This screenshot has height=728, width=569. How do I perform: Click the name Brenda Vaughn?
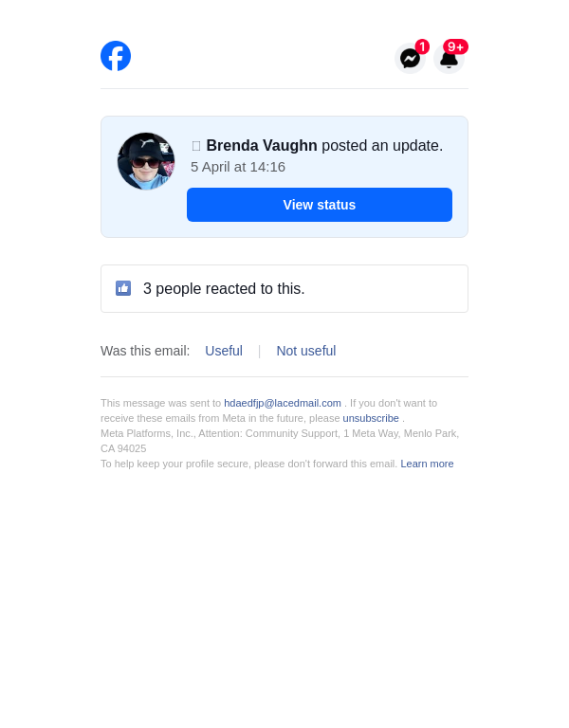coord(262,145)
